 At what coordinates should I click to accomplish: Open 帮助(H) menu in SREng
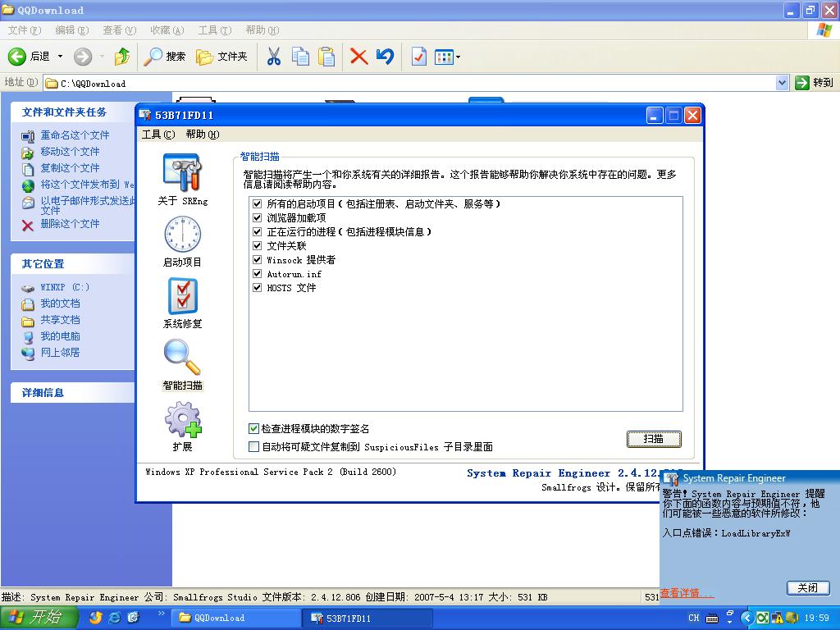[202, 134]
